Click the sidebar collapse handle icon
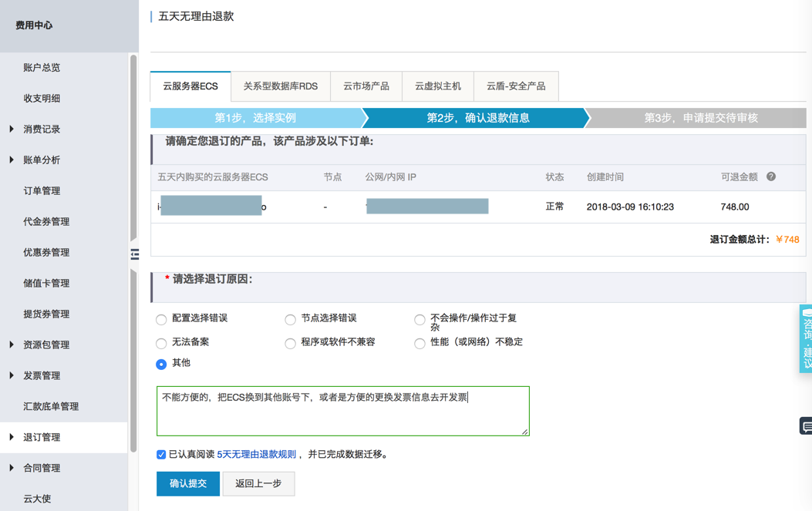Screen dimensions: 812x511 (135, 254)
